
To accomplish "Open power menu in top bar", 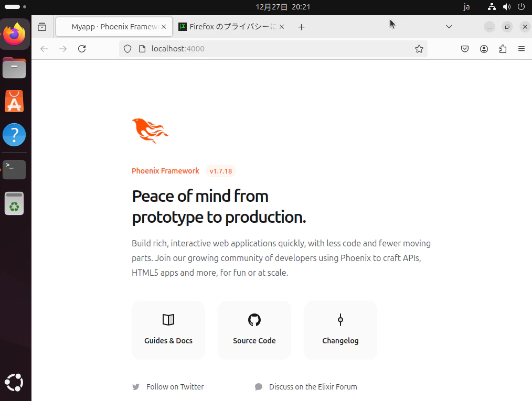I will click(x=521, y=7).
